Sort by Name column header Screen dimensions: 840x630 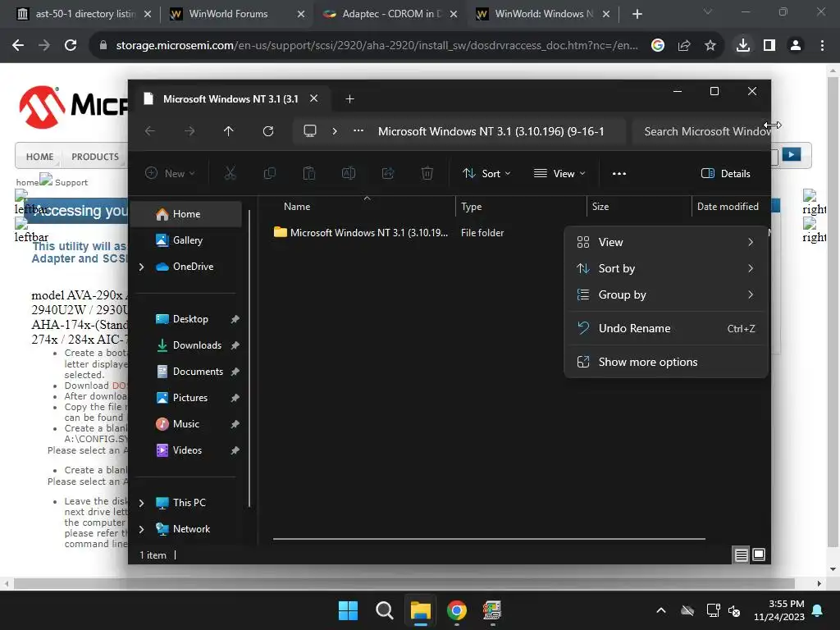(x=297, y=206)
